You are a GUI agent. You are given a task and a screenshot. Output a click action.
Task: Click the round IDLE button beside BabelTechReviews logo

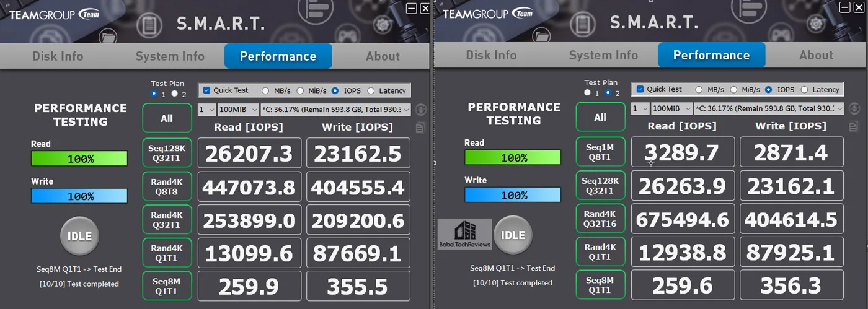513,235
